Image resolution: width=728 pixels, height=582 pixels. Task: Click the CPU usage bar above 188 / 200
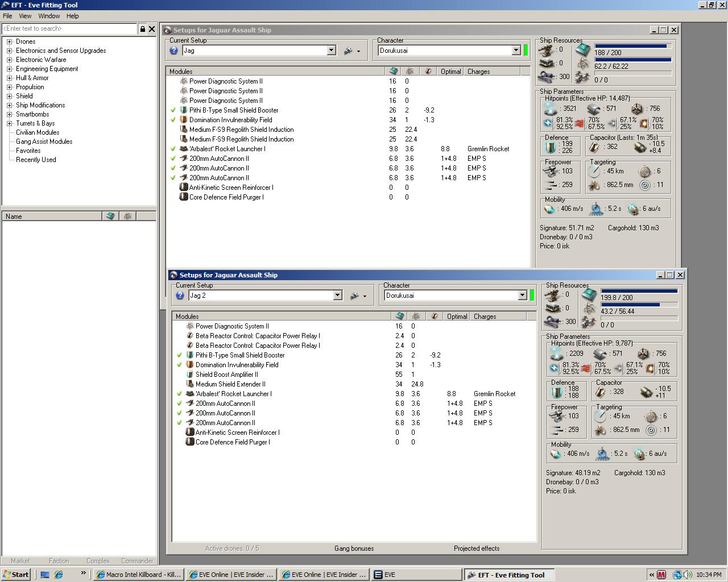(x=633, y=46)
